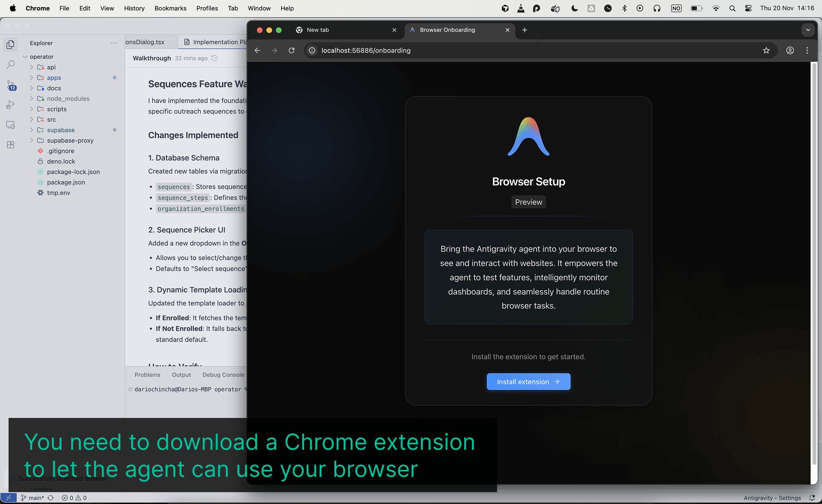View site information for localhost
Image resolution: width=822 pixels, height=504 pixels.
pos(312,50)
